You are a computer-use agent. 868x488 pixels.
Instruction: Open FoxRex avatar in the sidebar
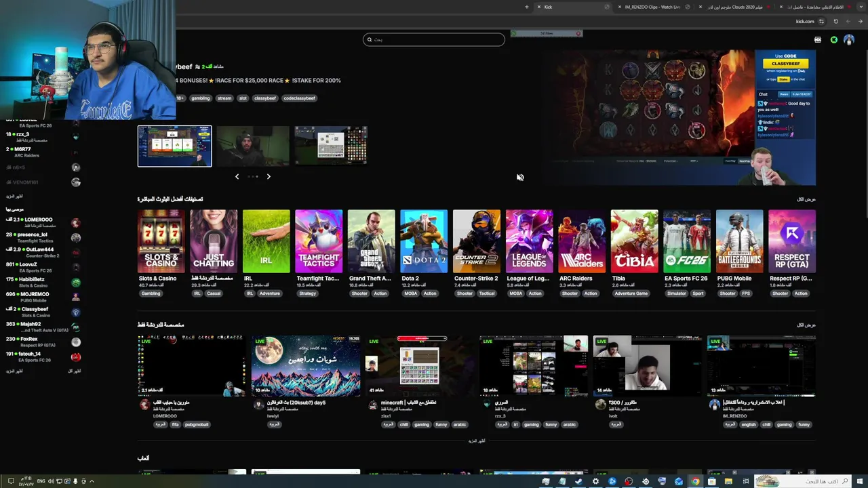[x=76, y=342]
